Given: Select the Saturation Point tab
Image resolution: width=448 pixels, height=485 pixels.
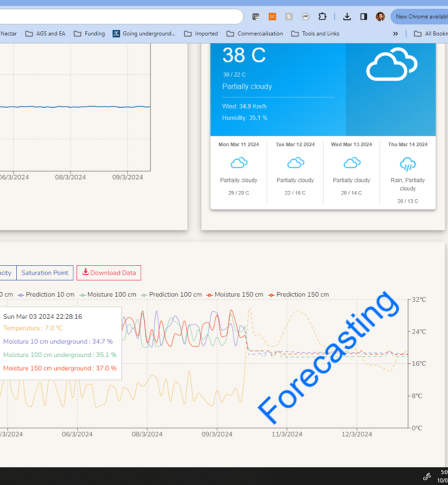Looking at the screenshot, I should tap(45, 272).
